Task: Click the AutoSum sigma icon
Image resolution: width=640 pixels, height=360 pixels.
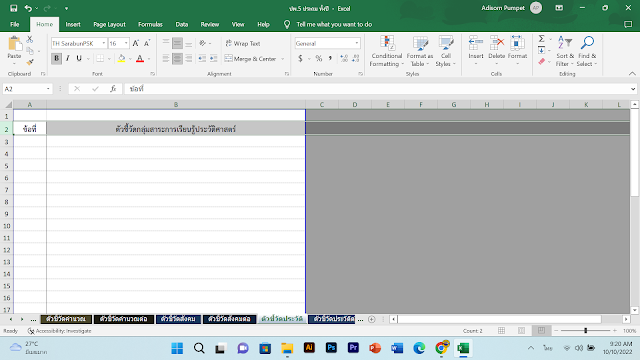Action: click(542, 39)
